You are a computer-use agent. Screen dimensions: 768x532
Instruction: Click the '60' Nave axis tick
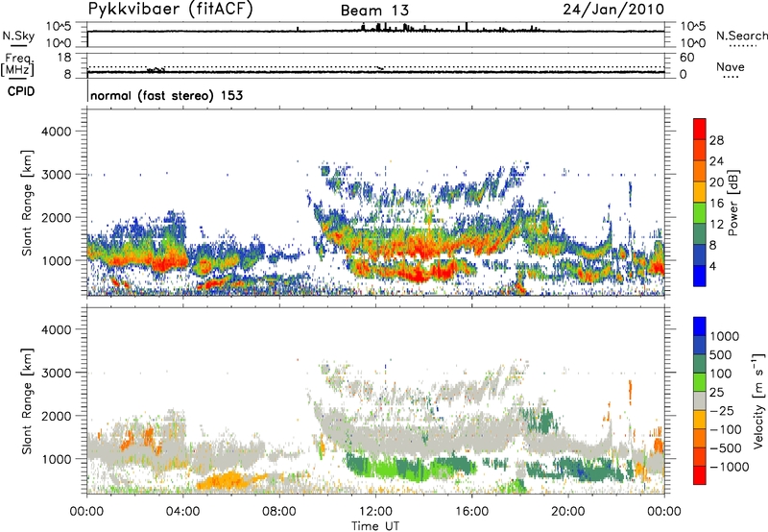686,58
